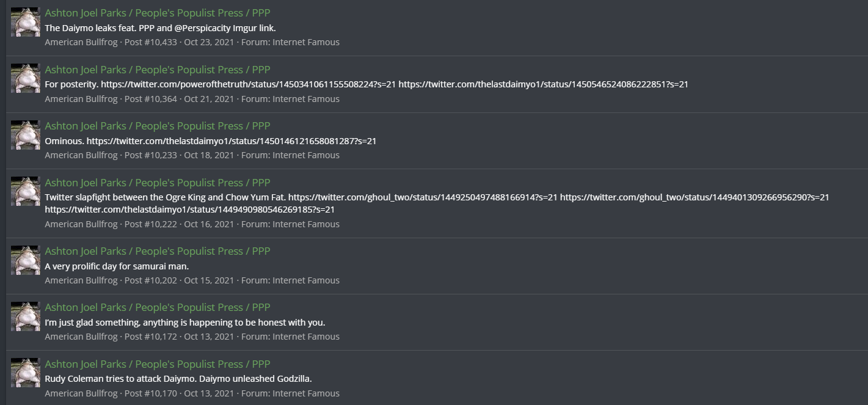Open thread title above 'Rudy Coleman' post

tap(158, 364)
